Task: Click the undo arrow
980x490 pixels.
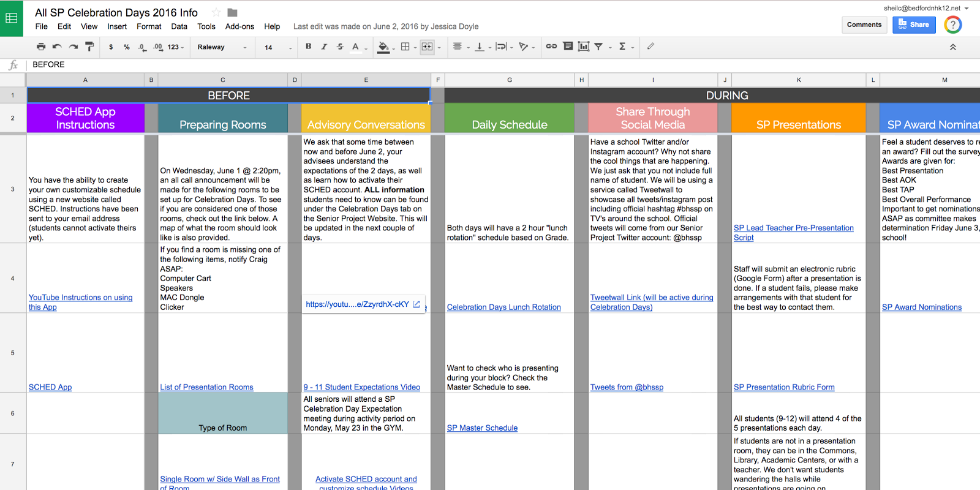Action: click(57, 47)
